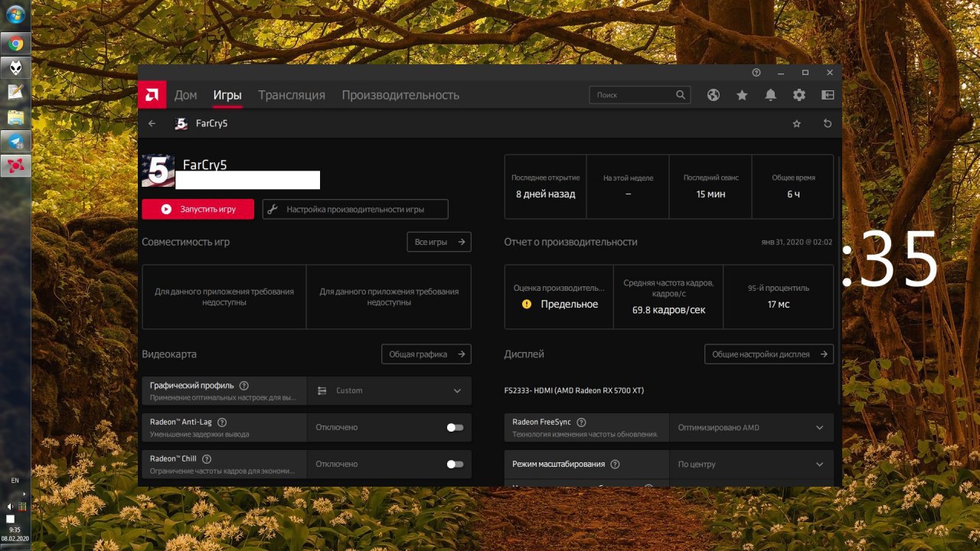Focus the Поиск search field

639,95
